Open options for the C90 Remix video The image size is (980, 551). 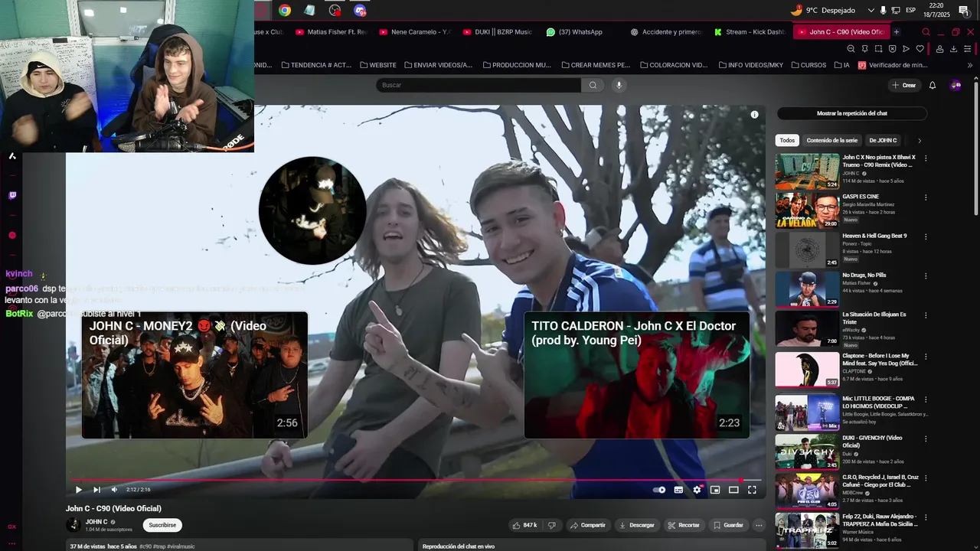click(x=926, y=158)
